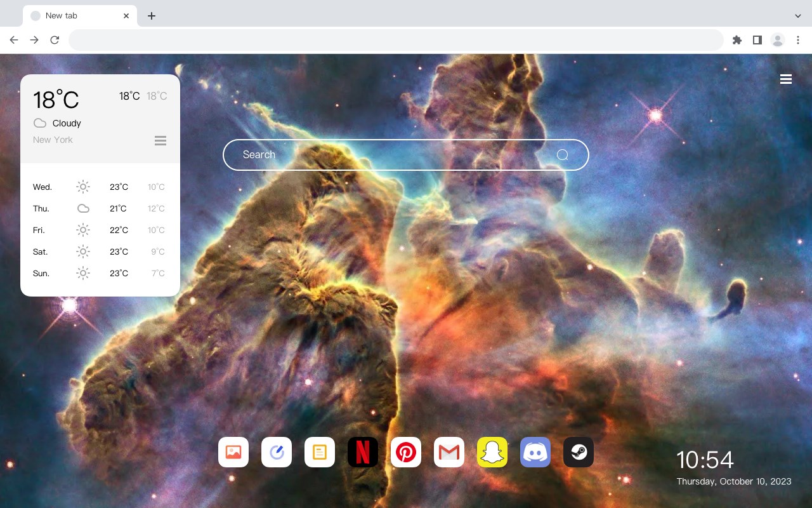812x508 pixels.
Task: Select the Sun. forecast row
Action: 100,273
